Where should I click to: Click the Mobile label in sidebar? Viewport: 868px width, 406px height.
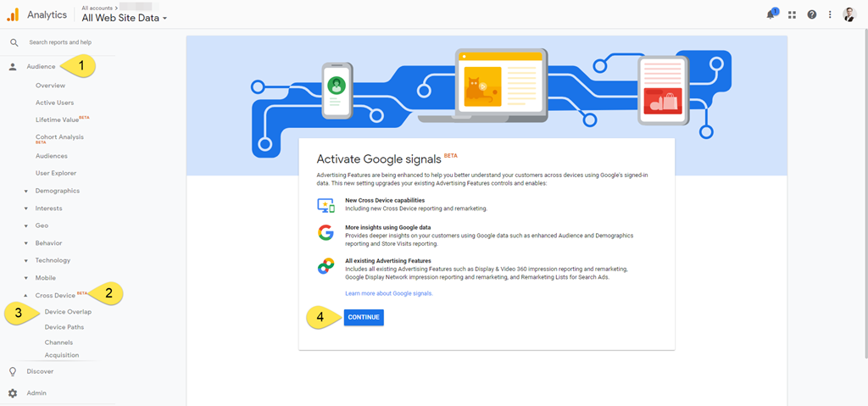tap(46, 278)
